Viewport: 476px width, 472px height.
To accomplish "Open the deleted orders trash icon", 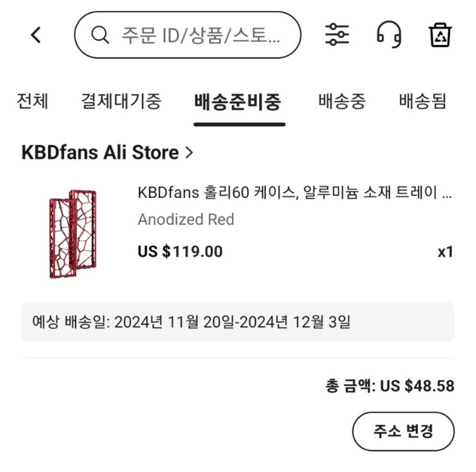I will (x=441, y=35).
